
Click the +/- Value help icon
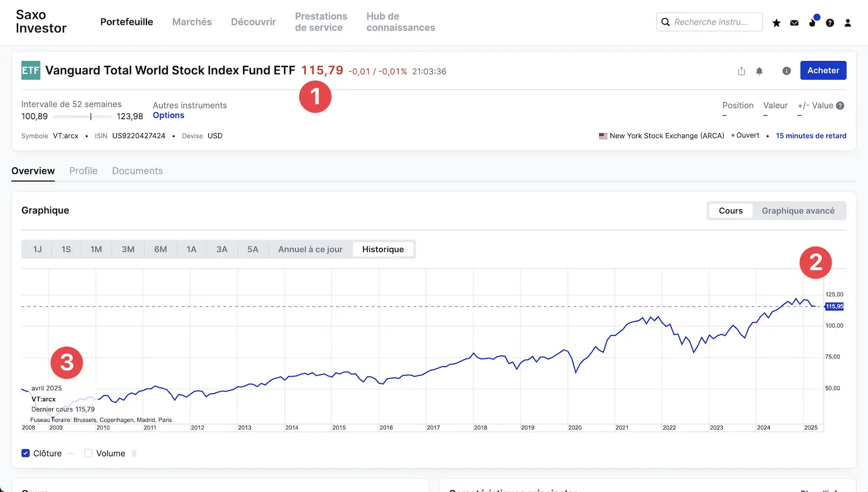(840, 106)
